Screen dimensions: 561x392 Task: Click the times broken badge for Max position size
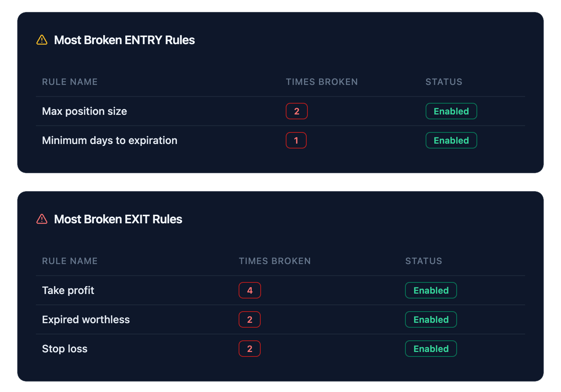point(297,111)
